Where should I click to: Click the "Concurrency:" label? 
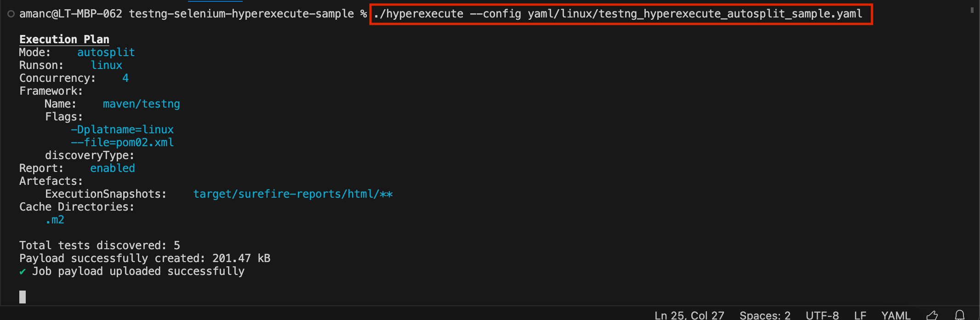(57, 78)
